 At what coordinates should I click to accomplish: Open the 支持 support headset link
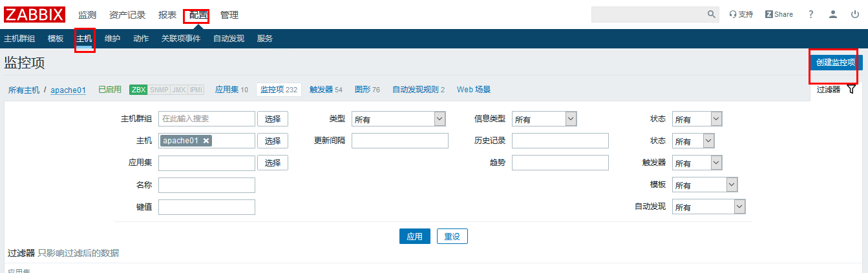click(x=741, y=14)
